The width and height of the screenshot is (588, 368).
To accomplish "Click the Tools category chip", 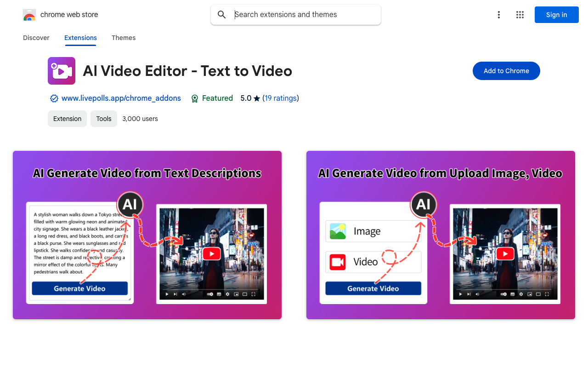I will pos(104,119).
